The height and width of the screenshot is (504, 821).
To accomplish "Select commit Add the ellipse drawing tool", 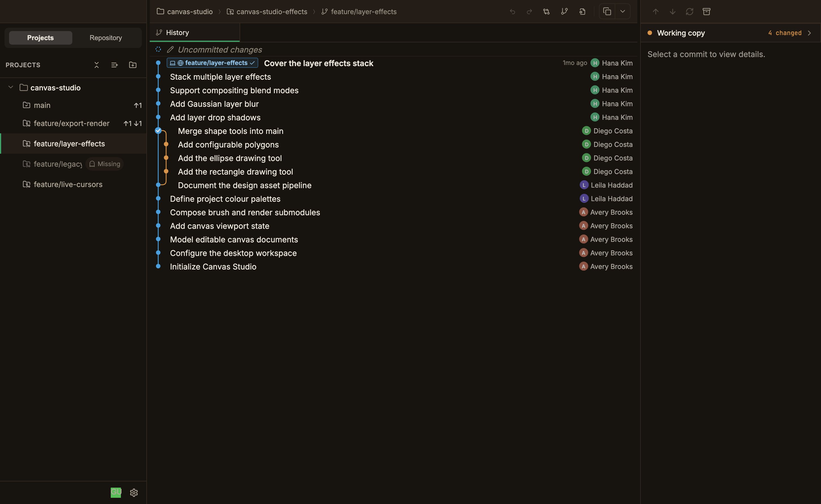I will click(393, 158).
